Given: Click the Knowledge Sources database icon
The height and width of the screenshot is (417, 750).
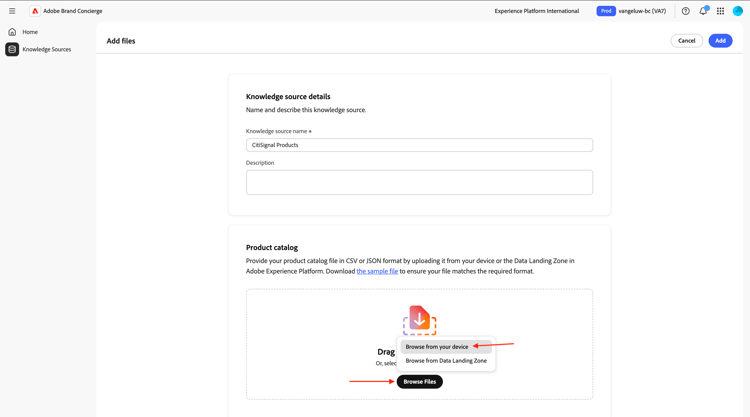Looking at the screenshot, I should 12,49.
